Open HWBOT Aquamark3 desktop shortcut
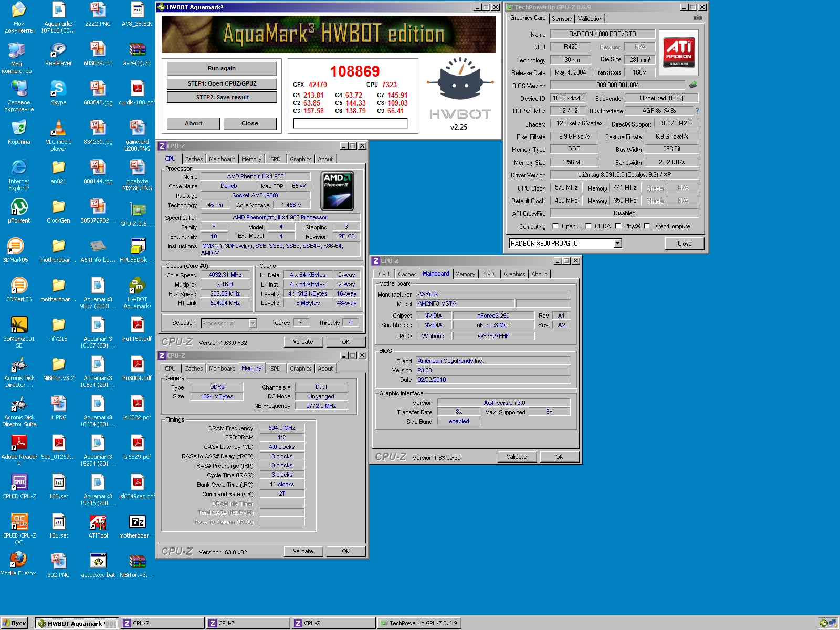840x630 pixels. point(137,286)
